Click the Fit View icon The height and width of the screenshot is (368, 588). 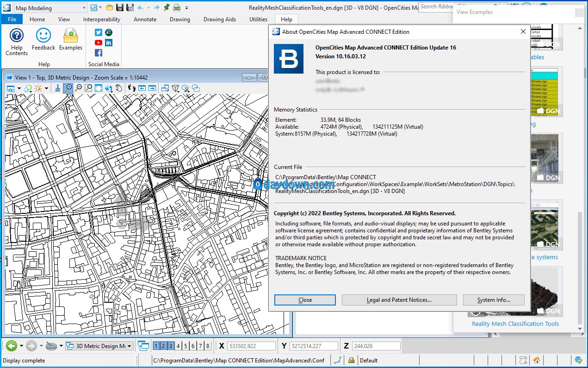pyautogui.click(x=99, y=88)
